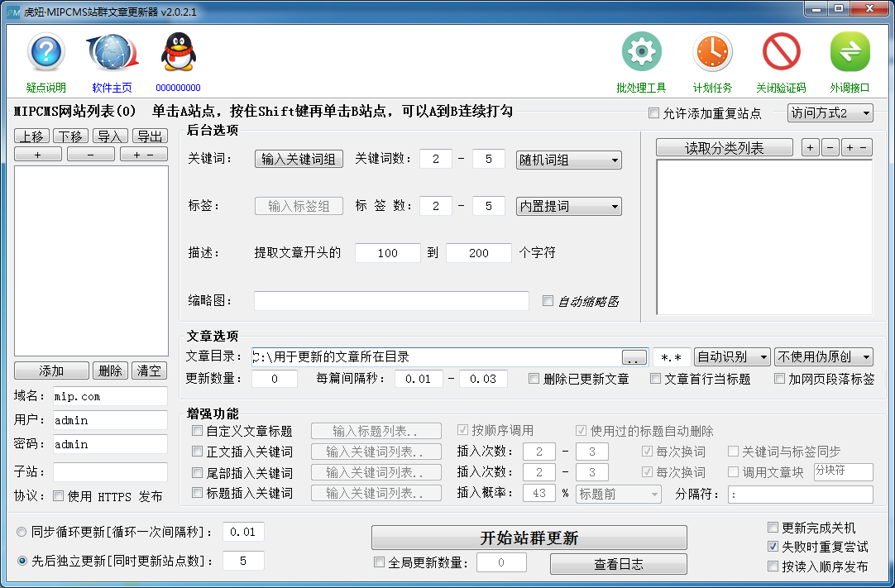Toggle 自动缩略图 checkbox

pos(548,300)
